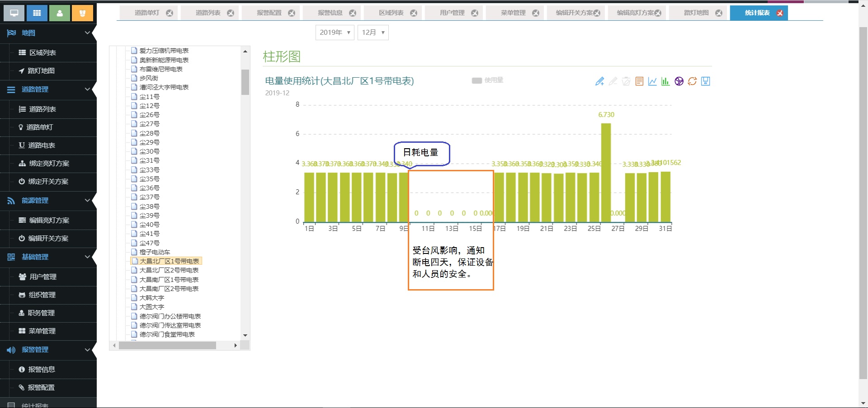Switch chart to line graph view
The image size is (868, 408).
(652, 81)
